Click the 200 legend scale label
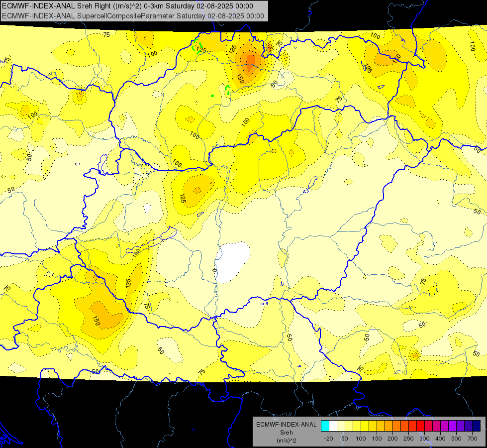The image size is (487, 448). [x=392, y=439]
